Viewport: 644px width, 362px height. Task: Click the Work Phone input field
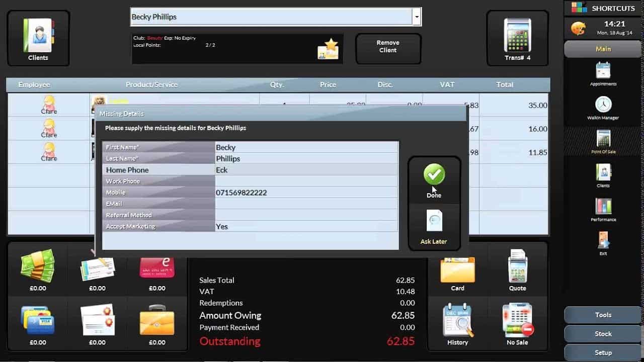302,181
